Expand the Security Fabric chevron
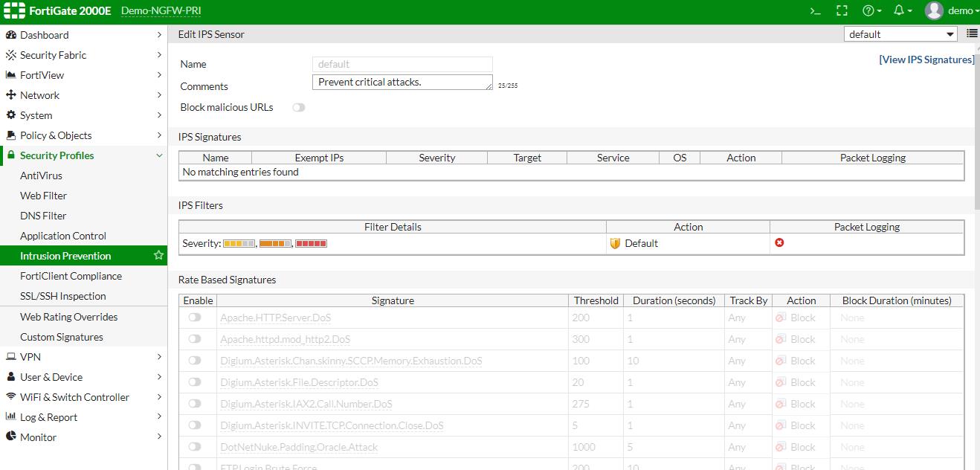Viewport: 980px width, 470px height. pos(159,55)
